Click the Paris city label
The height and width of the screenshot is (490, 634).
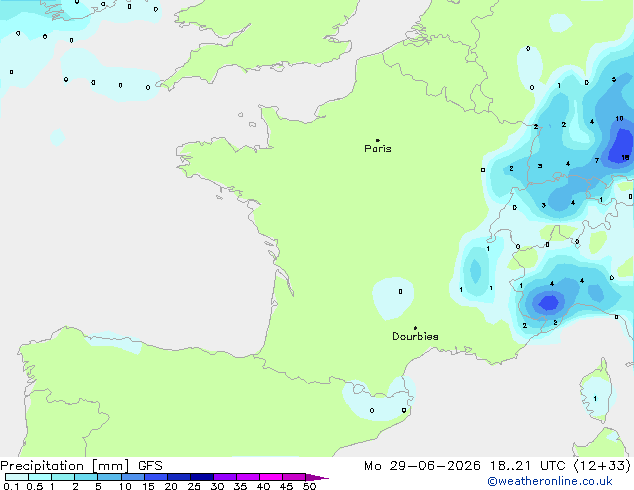(378, 149)
